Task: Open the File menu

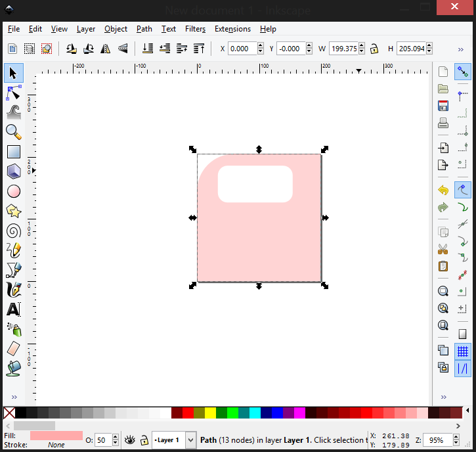Action: 14,29
